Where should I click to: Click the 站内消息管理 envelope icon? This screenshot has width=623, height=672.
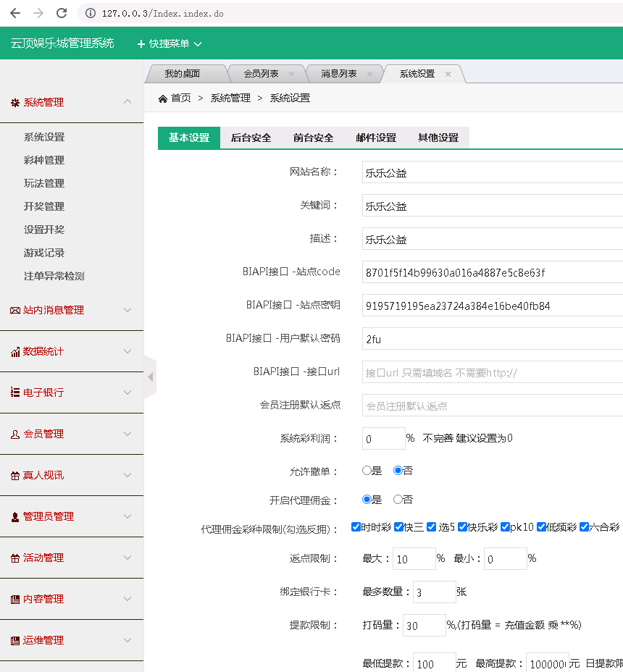(16, 310)
